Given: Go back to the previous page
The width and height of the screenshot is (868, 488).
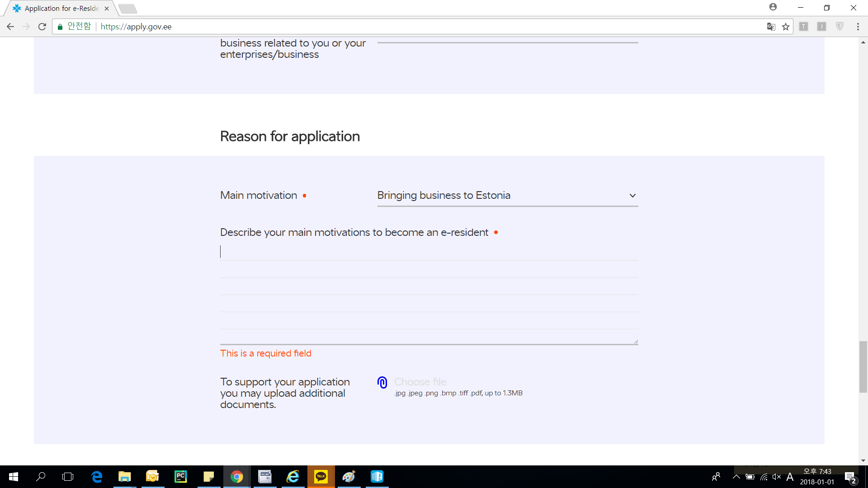Looking at the screenshot, I should (x=10, y=27).
